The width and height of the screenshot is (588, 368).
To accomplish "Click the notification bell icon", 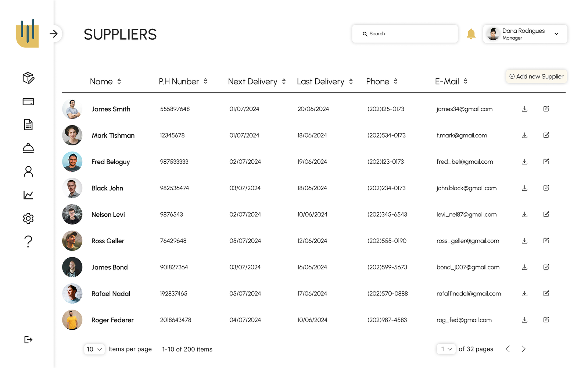I will tap(471, 34).
